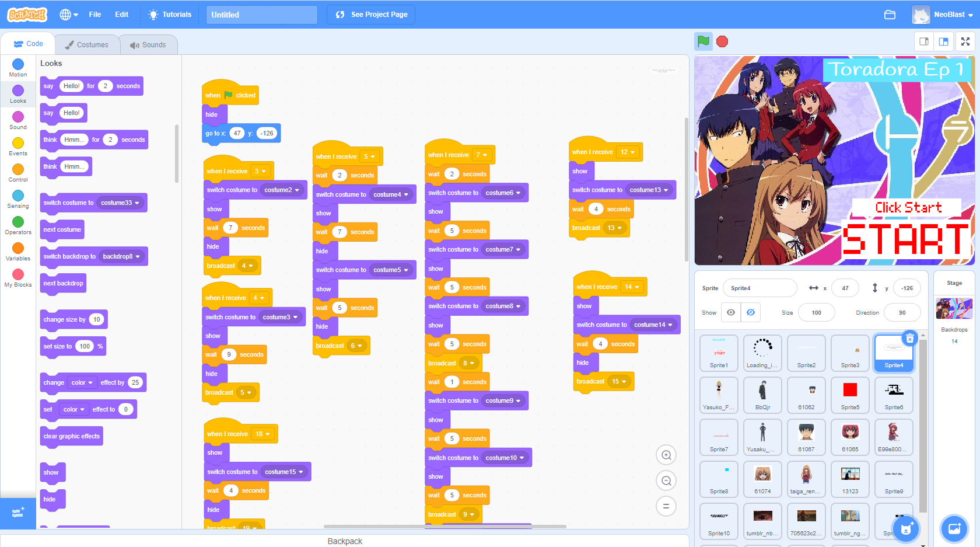Open message dropdown on when I receive 12
This screenshot has height=547, width=980.
628,152
